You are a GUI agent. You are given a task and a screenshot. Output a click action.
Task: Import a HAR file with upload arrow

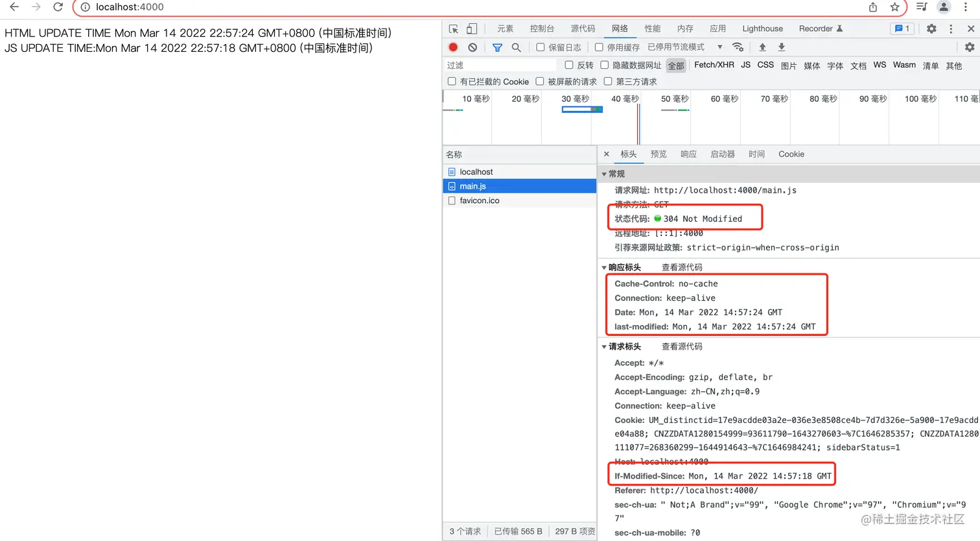[762, 47]
